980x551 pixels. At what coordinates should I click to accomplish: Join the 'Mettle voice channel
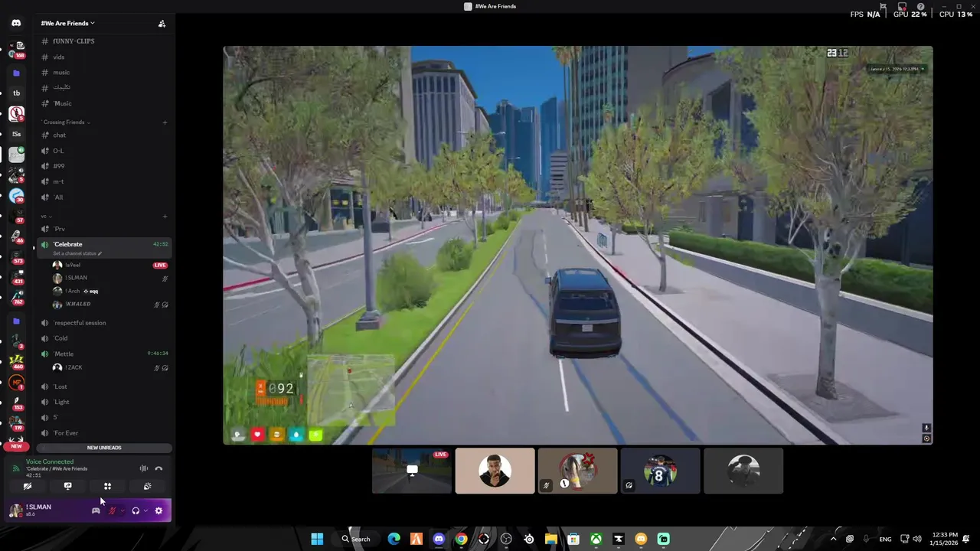(x=103, y=354)
